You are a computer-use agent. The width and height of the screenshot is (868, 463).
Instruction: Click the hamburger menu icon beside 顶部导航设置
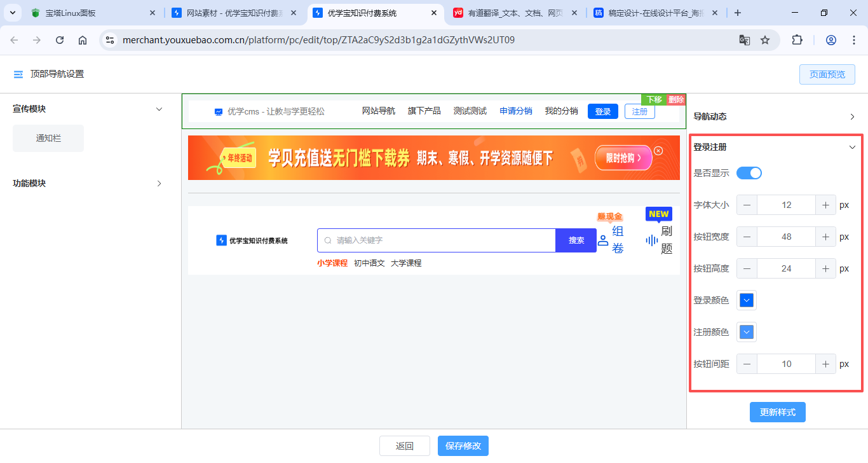(18, 74)
